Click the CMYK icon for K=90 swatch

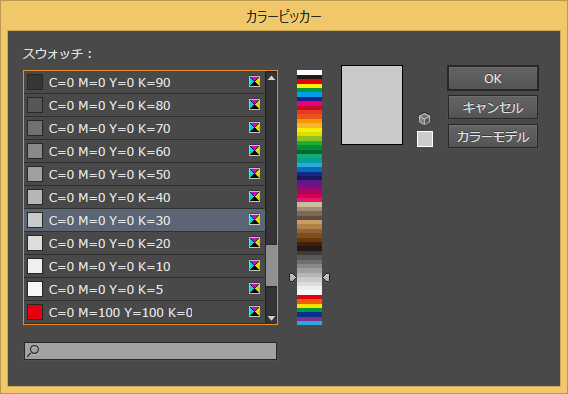point(254,82)
